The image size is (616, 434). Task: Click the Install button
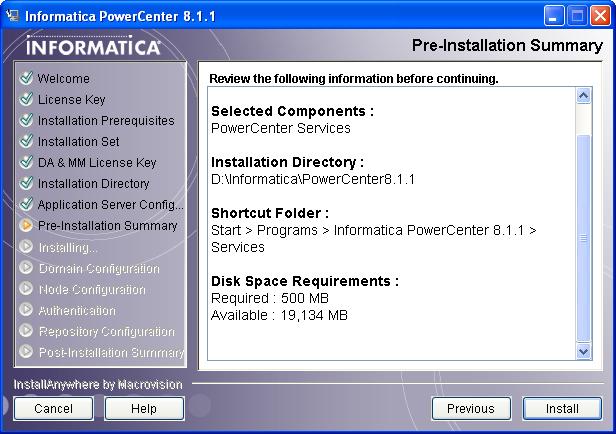562,408
